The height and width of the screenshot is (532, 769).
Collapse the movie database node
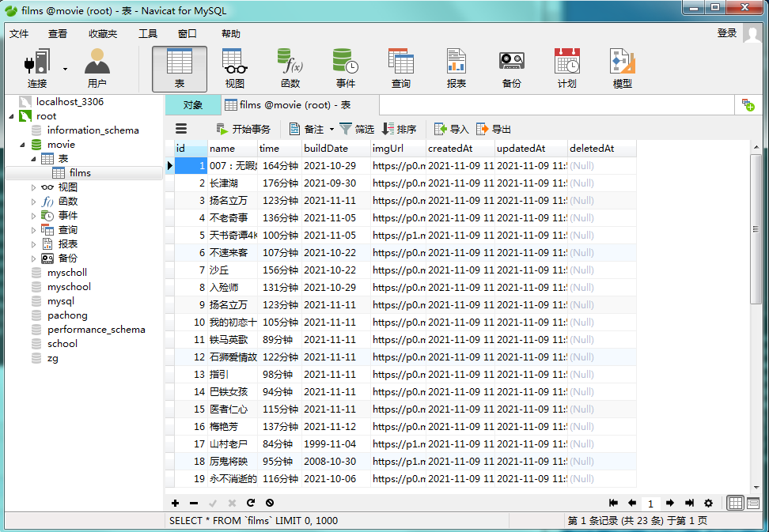23,145
